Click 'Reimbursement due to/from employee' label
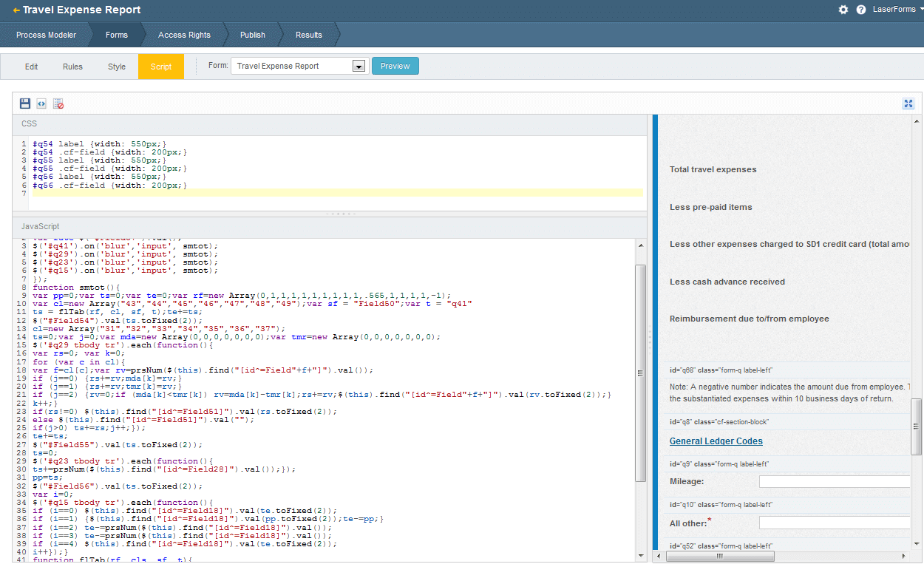This screenshot has width=924, height=564. tap(750, 319)
